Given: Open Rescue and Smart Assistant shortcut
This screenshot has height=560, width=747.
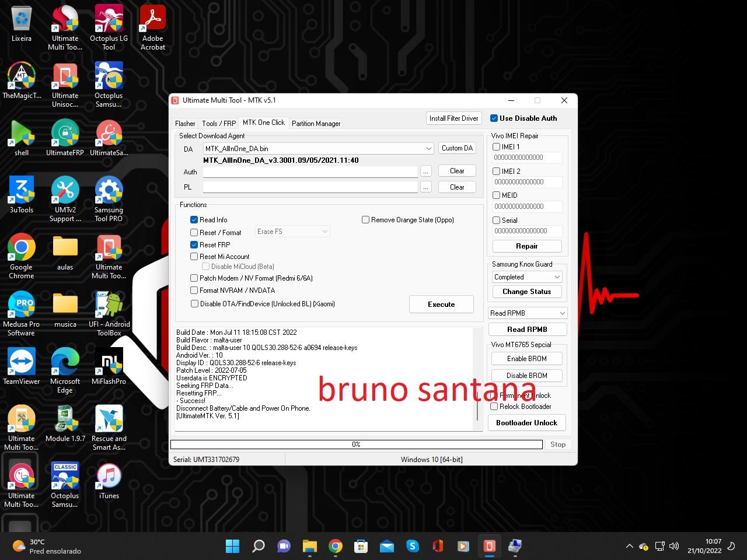Looking at the screenshot, I should click(109, 428).
